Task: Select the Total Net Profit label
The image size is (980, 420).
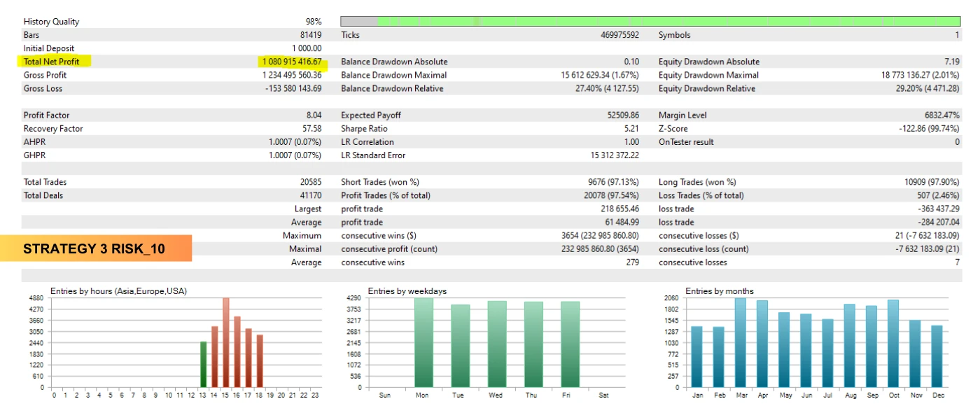Action: [52, 62]
